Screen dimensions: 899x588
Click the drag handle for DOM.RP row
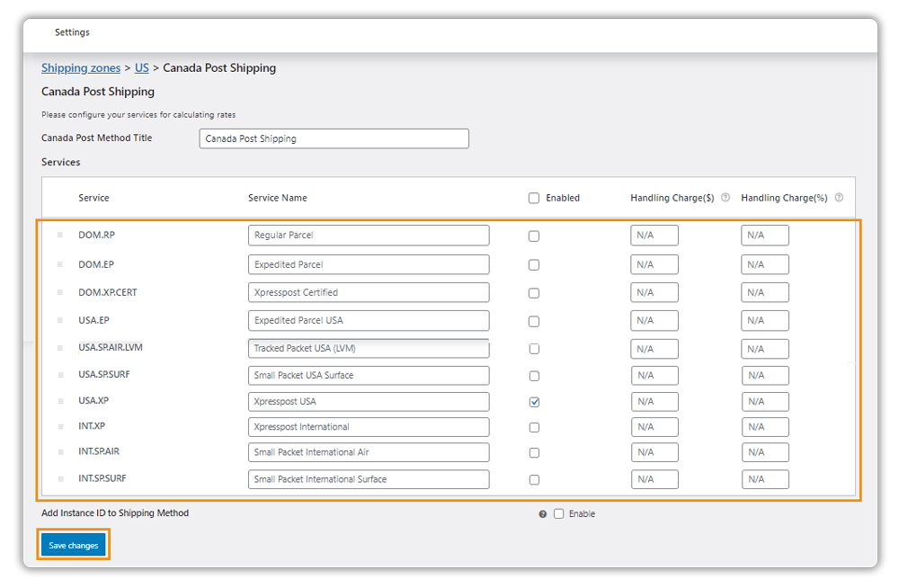[x=60, y=236]
